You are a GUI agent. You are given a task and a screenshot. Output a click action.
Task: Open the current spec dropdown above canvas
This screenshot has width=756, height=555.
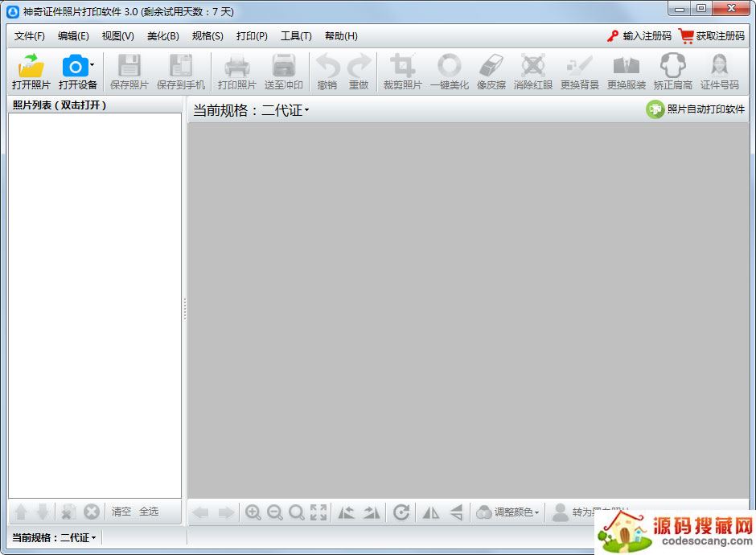click(251, 111)
